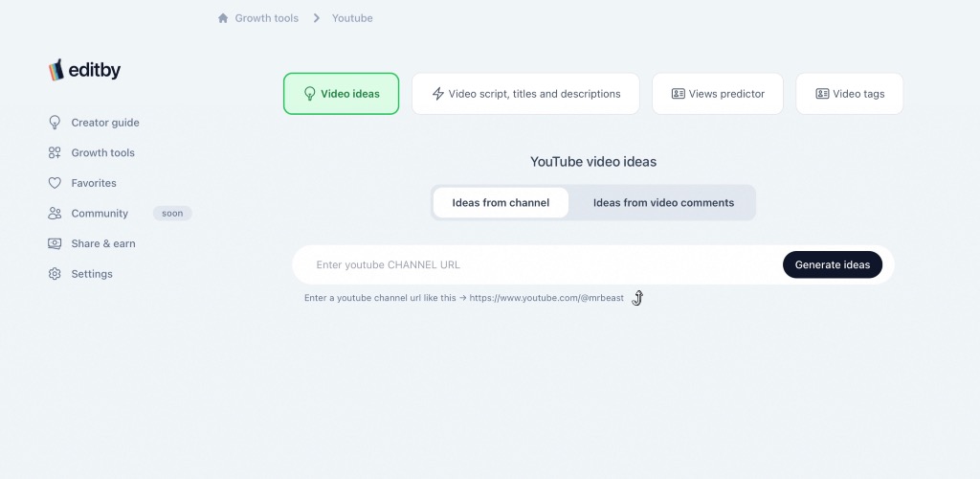980x479 pixels.
Task: Switch to Ideas from video comments
Action: click(x=663, y=203)
